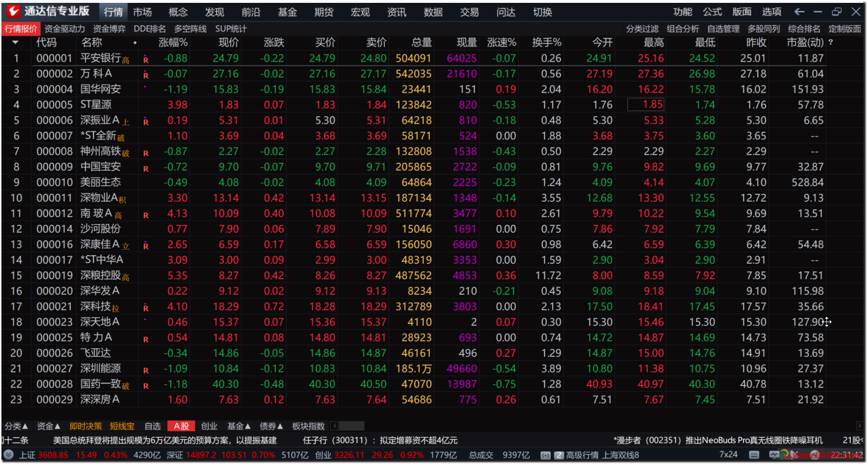
Task: Open the 市场 top menu
Action: pyautogui.click(x=142, y=12)
